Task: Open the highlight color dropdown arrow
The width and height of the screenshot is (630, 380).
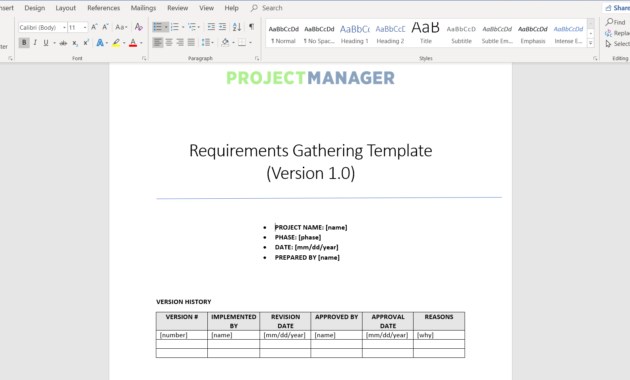Action: (x=124, y=43)
